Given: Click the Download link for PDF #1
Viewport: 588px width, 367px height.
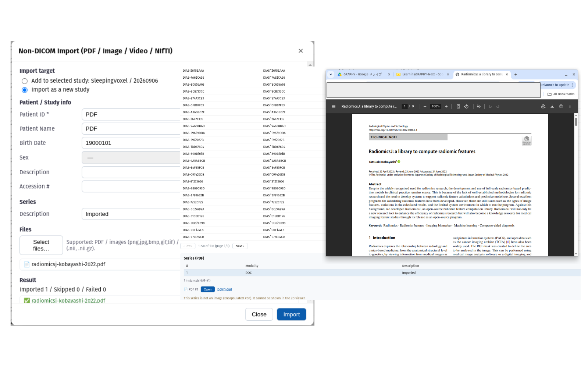Looking at the screenshot, I should pos(224,289).
